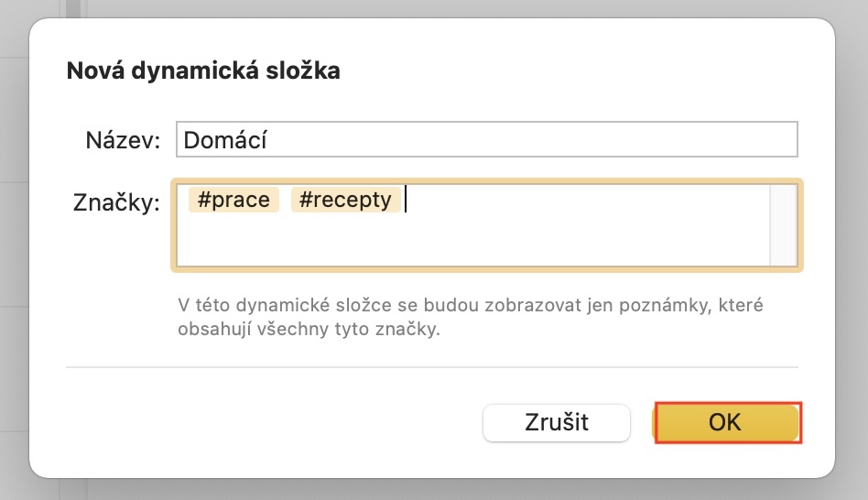Click the gap between the #prace and #recepty tags

(x=285, y=200)
